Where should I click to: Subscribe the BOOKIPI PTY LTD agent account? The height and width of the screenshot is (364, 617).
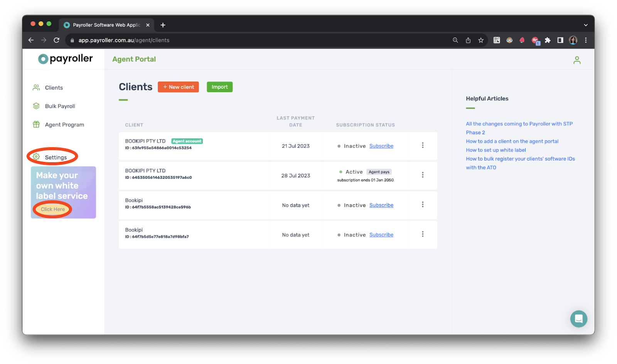pos(381,146)
